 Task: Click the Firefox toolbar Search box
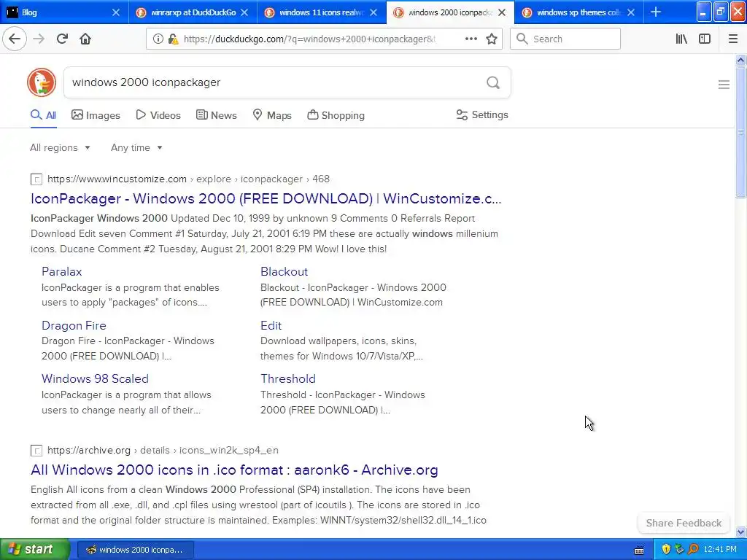[x=565, y=39]
